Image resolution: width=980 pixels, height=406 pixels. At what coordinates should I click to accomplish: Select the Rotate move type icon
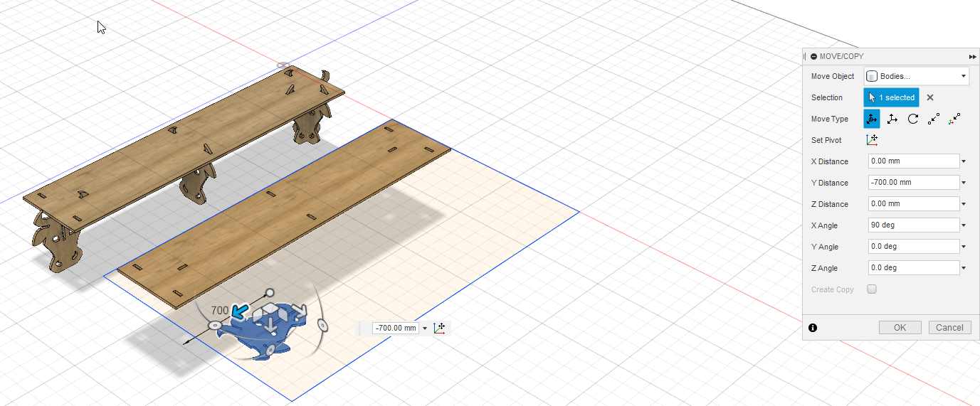[x=913, y=119]
